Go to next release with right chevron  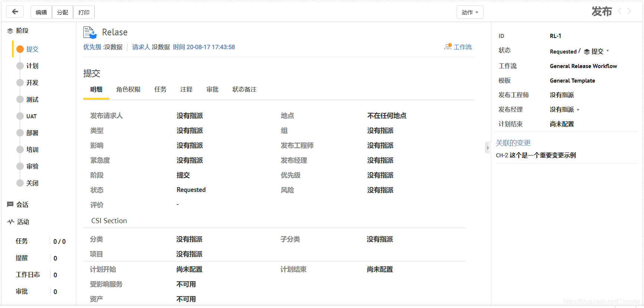pyautogui.click(x=629, y=11)
